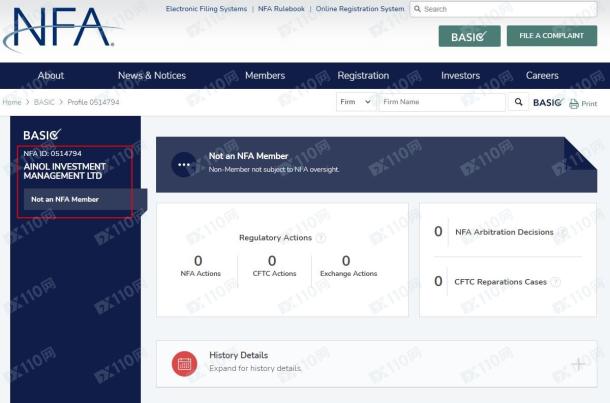Click NFA ID: 0514794 text
The image size is (610, 403).
click(x=53, y=154)
